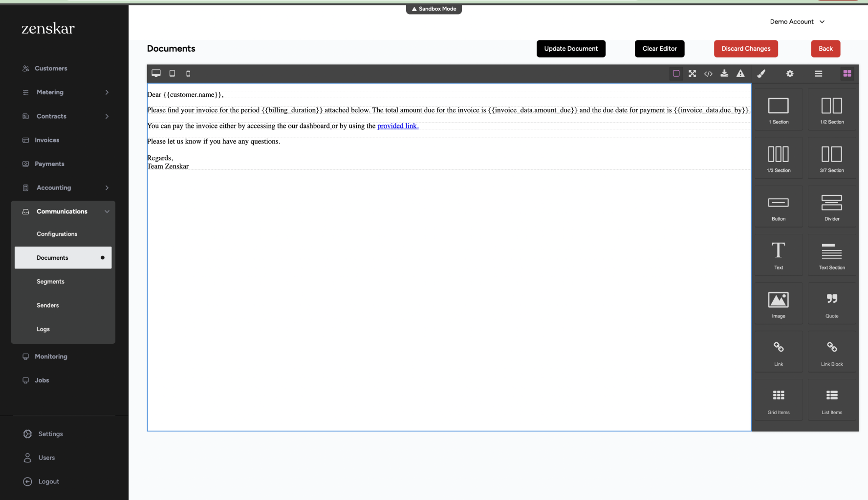Select the 3/7 Section block
The width and height of the screenshot is (868, 500).
tap(832, 158)
